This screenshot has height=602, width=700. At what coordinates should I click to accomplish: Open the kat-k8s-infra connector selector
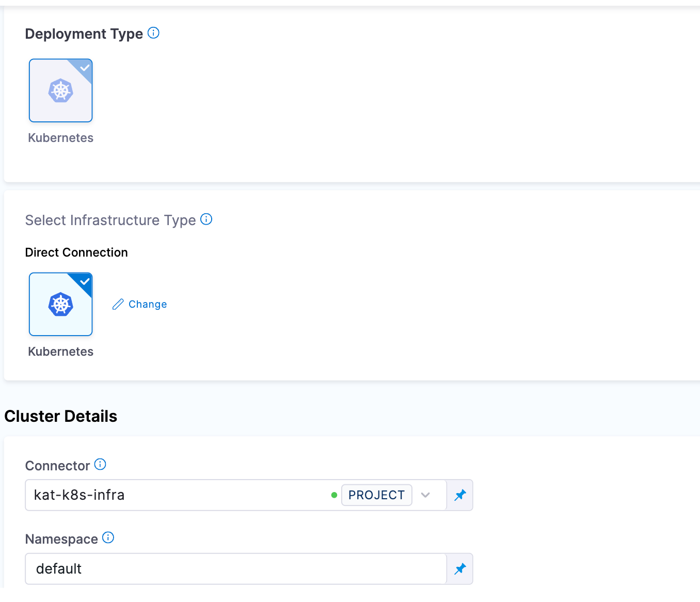point(176,495)
